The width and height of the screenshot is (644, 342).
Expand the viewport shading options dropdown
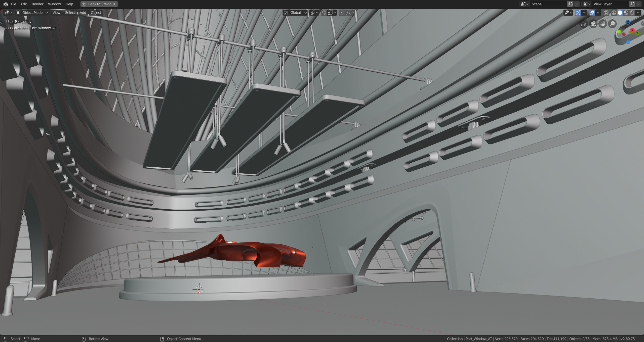pyautogui.click(x=638, y=13)
